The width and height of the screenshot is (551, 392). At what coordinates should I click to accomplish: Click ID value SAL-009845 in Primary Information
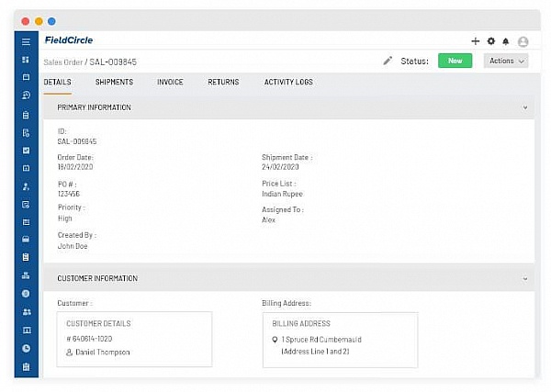pyautogui.click(x=77, y=141)
